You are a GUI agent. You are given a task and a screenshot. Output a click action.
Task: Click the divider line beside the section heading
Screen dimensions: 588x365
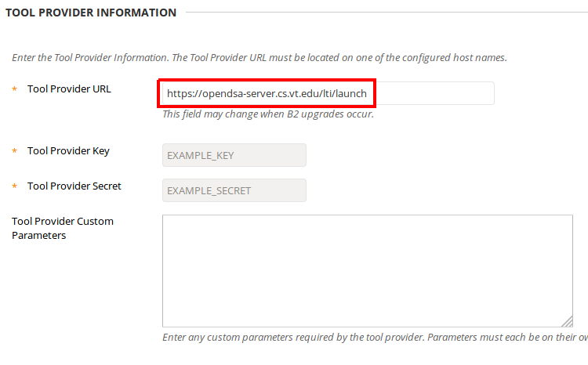tap(387, 12)
